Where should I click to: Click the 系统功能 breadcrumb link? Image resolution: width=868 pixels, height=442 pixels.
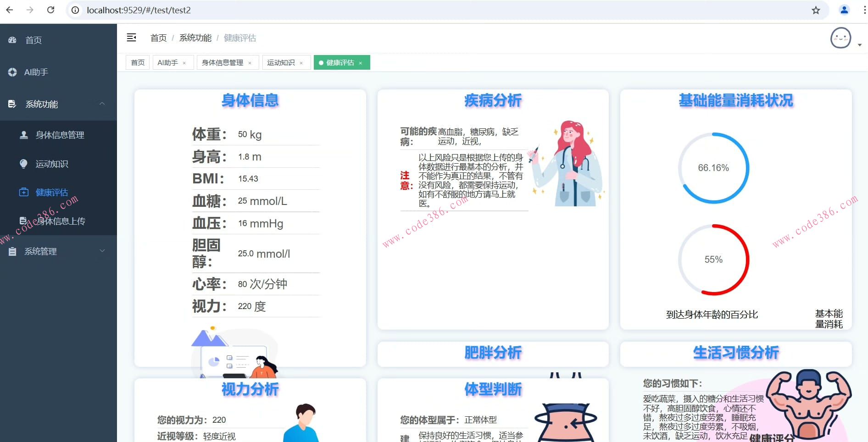pyautogui.click(x=195, y=38)
